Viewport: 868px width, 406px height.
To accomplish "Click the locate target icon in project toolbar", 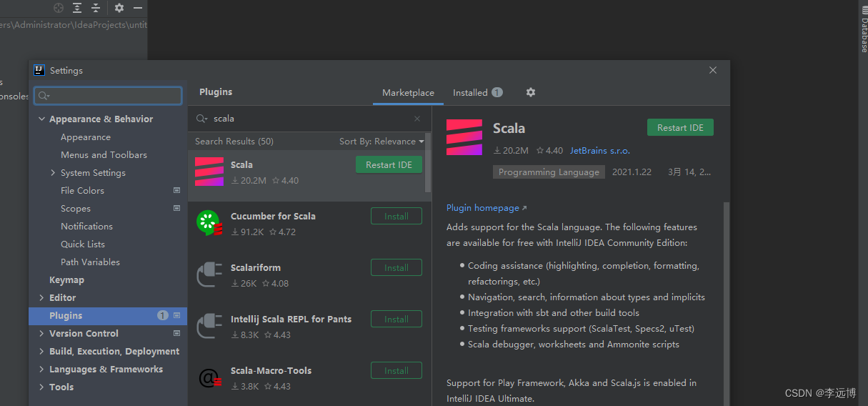I will pos(59,8).
